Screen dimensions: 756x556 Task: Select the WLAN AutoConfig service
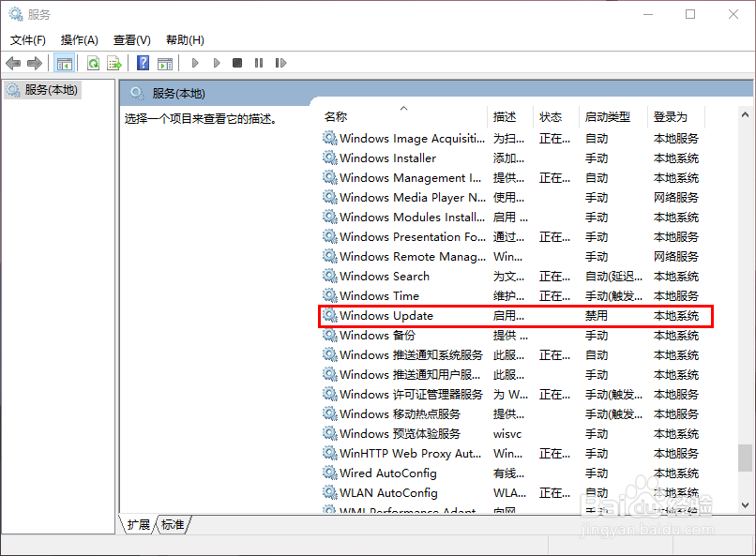pos(512,493)
